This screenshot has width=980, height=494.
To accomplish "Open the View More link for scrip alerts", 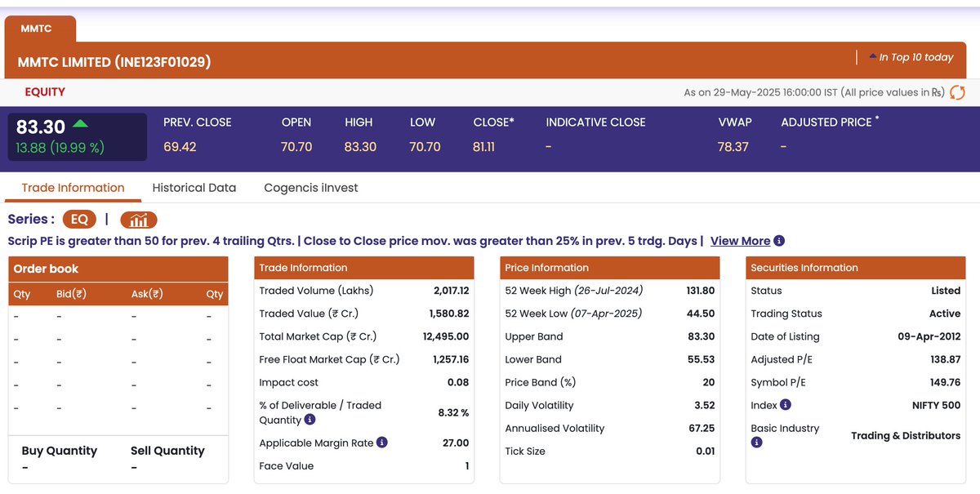I will 738,241.
